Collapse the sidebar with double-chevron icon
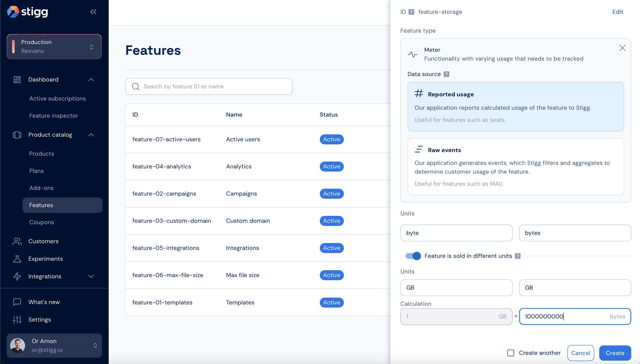This screenshot has width=640, height=364. (93, 12)
